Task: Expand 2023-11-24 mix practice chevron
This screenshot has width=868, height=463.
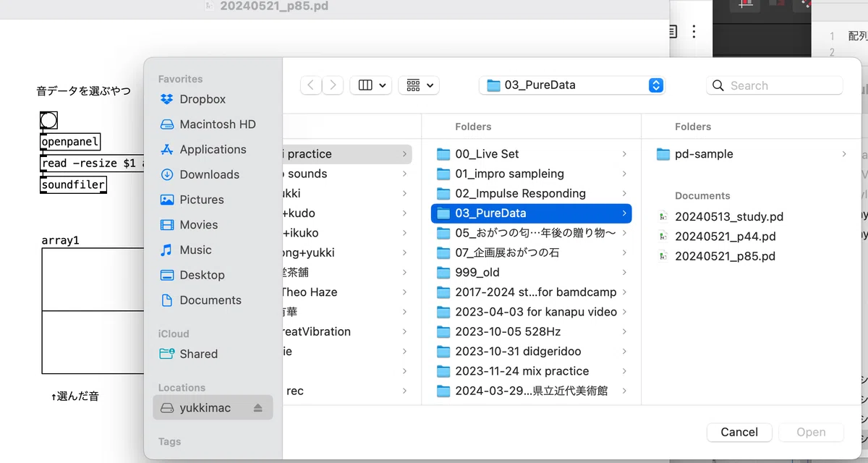Action: coord(624,371)
